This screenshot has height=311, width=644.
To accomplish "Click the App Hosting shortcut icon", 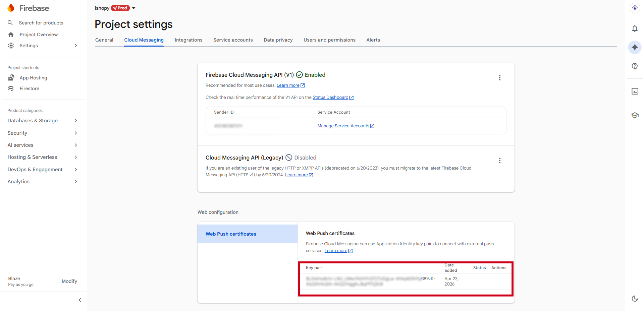I will (11, 78).
